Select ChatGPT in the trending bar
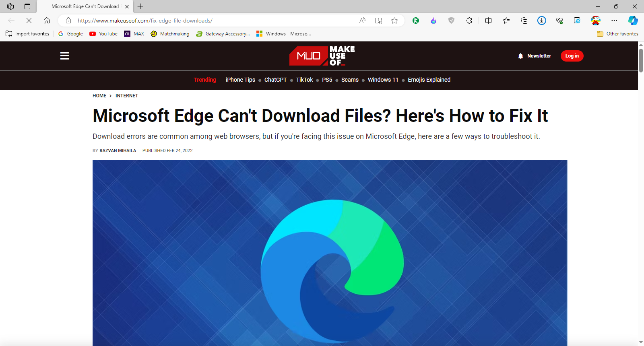 (x=275, y=80)
